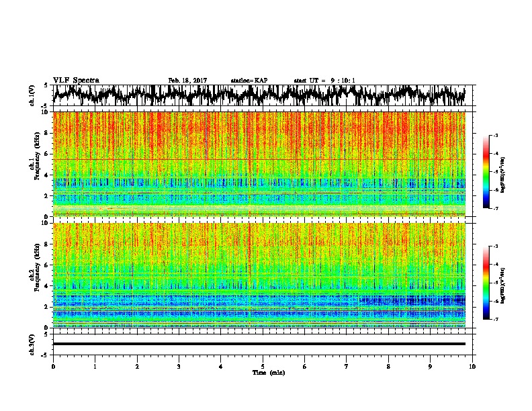Click time axis tick label "10"

472,367
